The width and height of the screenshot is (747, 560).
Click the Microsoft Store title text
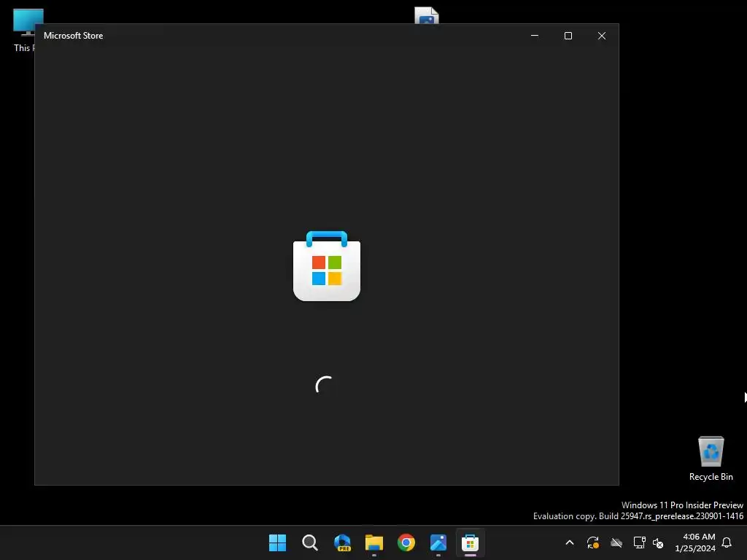[x=74, y=36]
